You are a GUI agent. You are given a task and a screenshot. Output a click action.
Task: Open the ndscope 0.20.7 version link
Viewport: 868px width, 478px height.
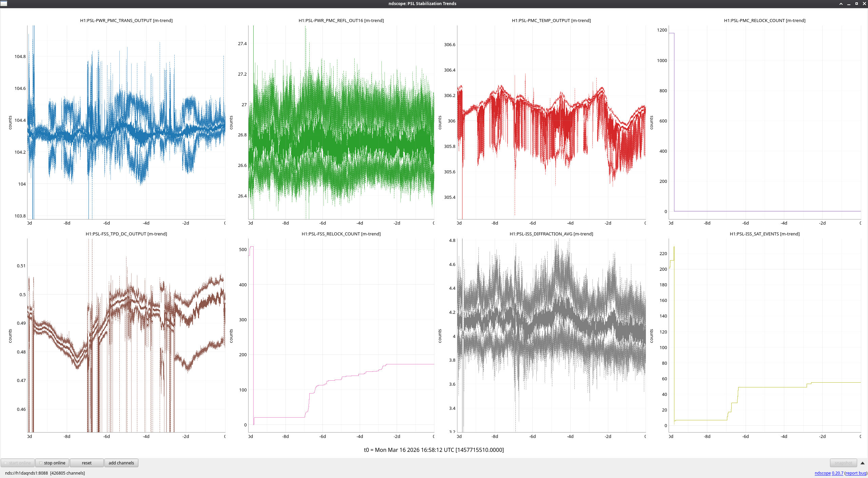[837, 473]
